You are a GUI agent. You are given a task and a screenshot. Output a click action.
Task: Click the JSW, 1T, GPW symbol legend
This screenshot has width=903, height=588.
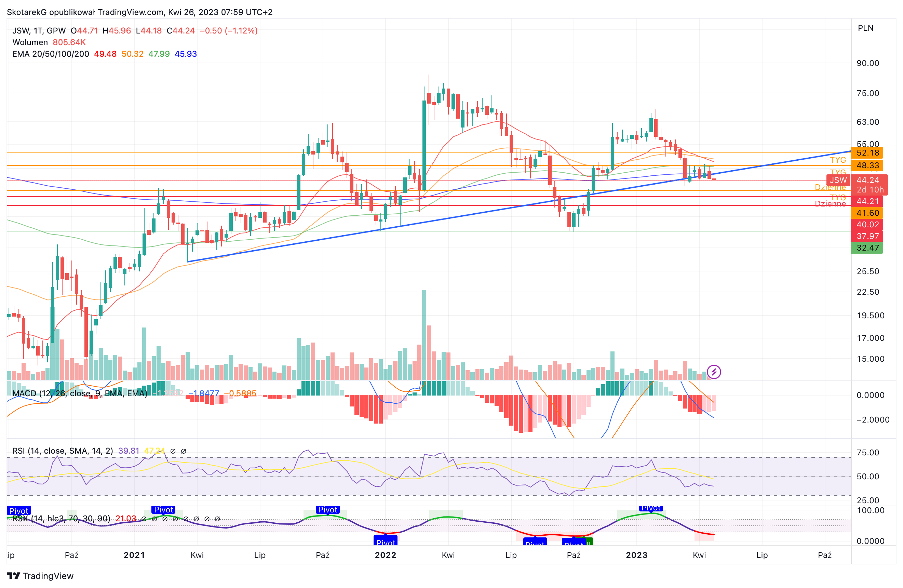coord(39,31)
